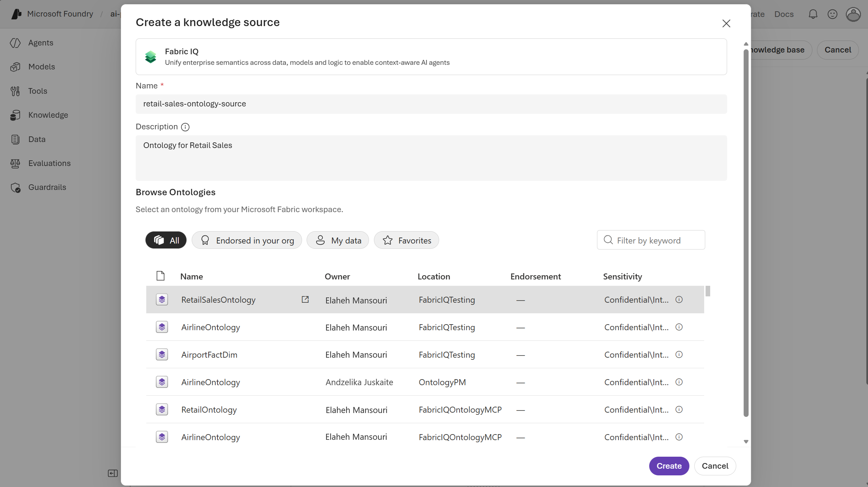Open the Docs link in header
Screen dimensions: 868x487
(784, 14)
